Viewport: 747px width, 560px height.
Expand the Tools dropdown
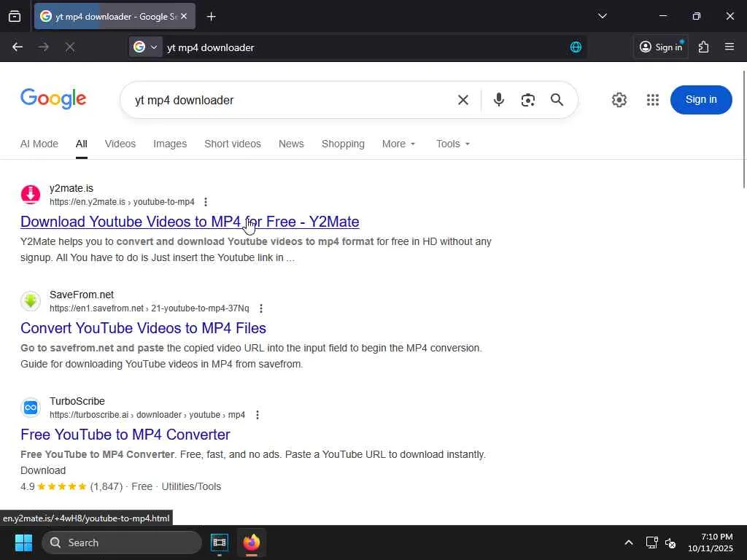[452, 144]
